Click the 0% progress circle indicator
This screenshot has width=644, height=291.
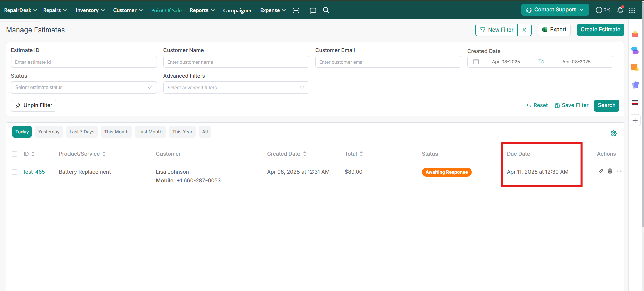[x=603, y=10]
